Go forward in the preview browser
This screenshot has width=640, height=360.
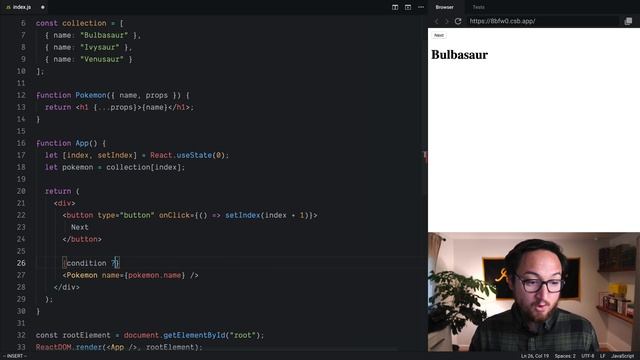[447, 21]
